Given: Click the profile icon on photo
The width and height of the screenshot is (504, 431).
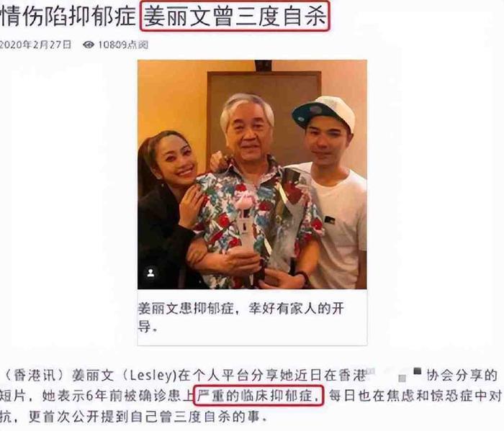Looking at the screenshot, I should coord(150,273).
